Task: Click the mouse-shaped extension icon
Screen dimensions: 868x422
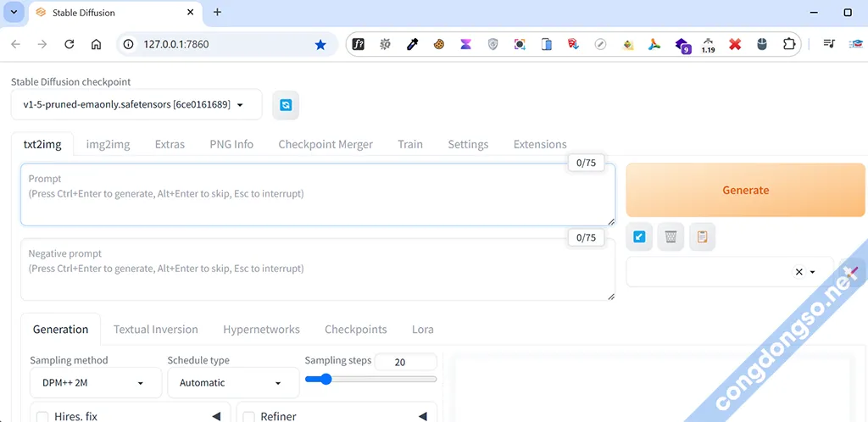Action: (x=762, y=44)
